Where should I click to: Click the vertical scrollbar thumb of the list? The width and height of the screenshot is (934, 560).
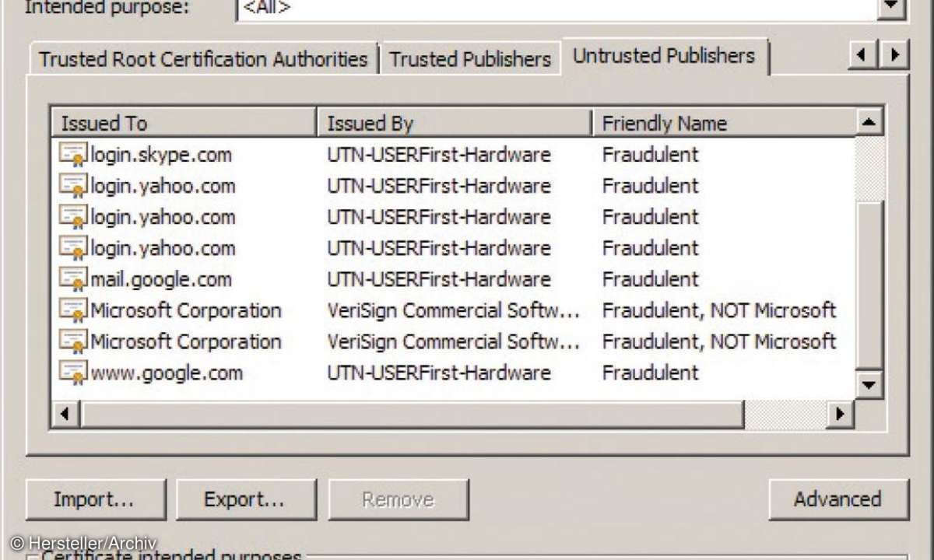[x=869, y=285]
